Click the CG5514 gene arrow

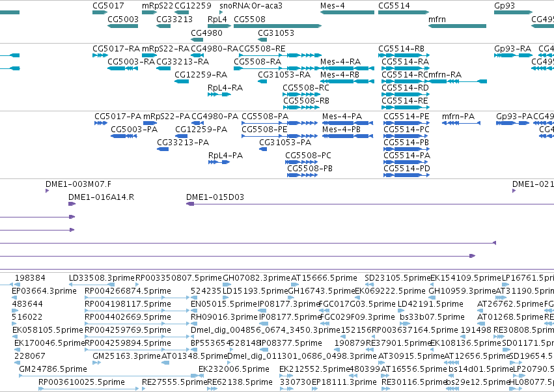[x=404, y=12]
